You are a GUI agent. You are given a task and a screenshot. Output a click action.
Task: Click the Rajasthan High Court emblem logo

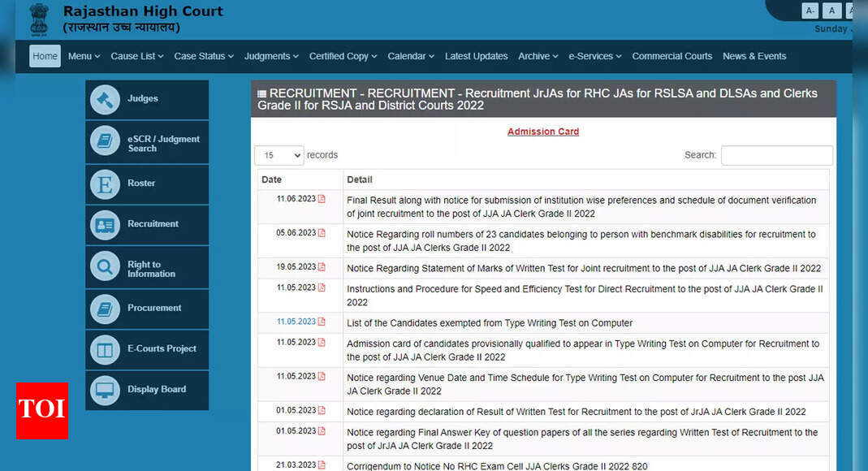click(38, 18)
